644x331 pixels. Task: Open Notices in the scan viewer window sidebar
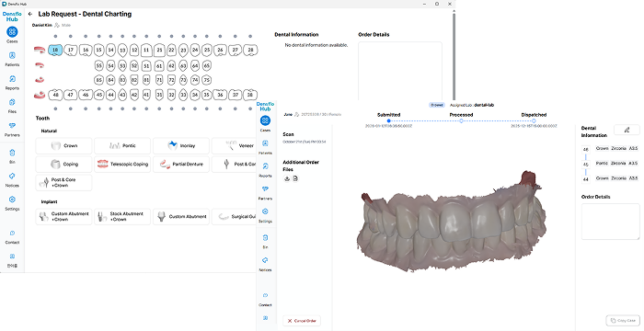(x=265, y=264)
